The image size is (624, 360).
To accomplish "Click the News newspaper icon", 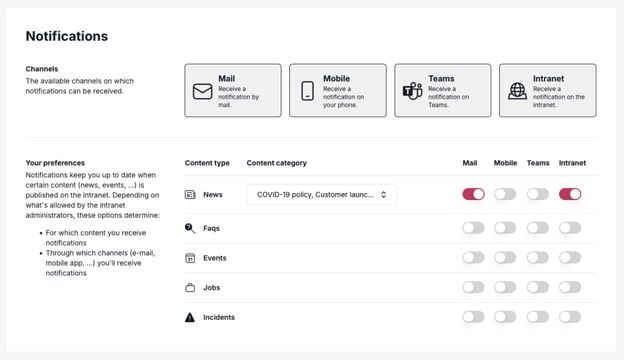I will [x=190, y=195].
